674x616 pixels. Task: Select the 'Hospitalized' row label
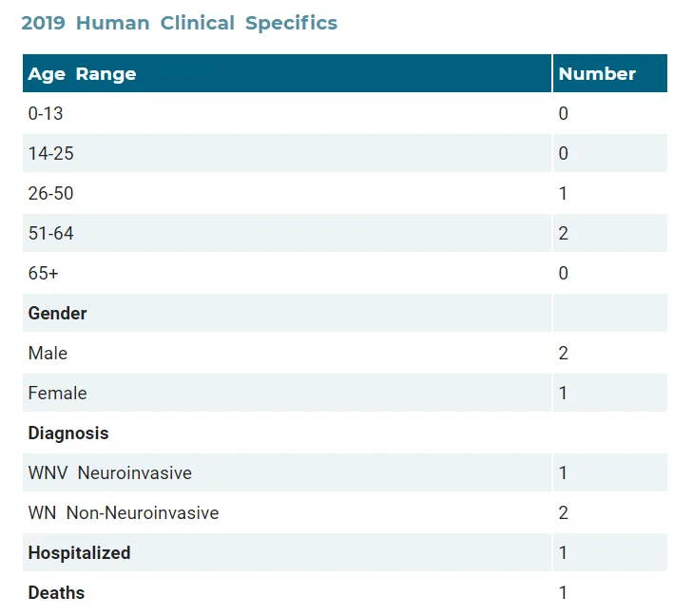coord(79,553)
